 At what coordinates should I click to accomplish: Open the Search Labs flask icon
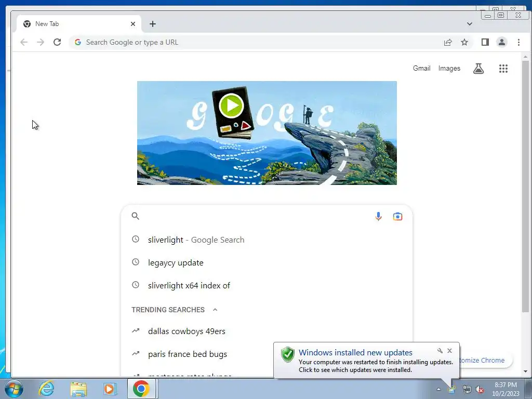pos(478,69)
